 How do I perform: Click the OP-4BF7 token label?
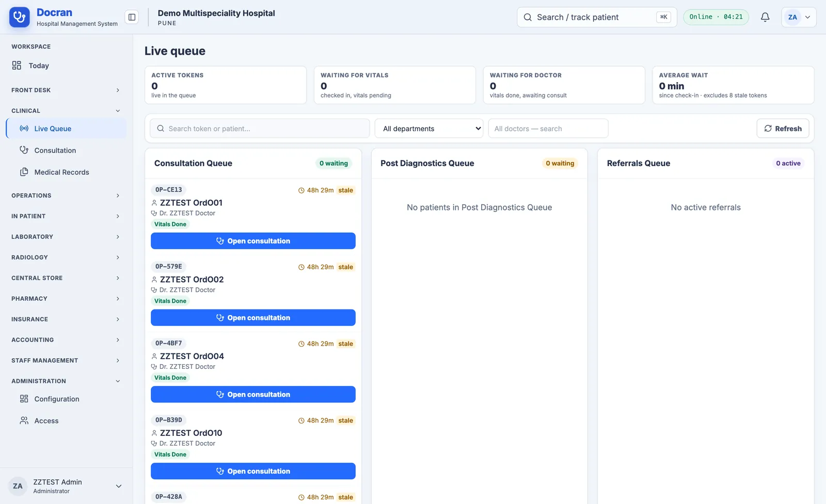pos(169,343)
